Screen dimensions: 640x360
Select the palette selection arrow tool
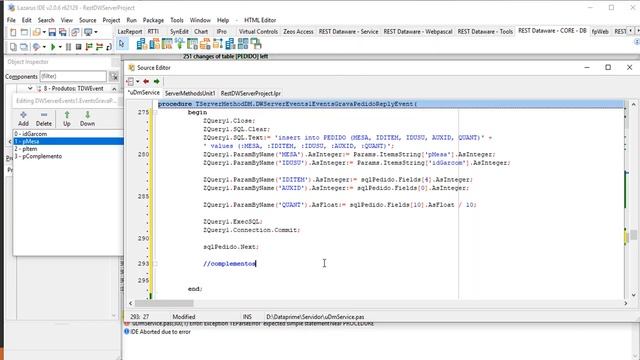[122, 44]
